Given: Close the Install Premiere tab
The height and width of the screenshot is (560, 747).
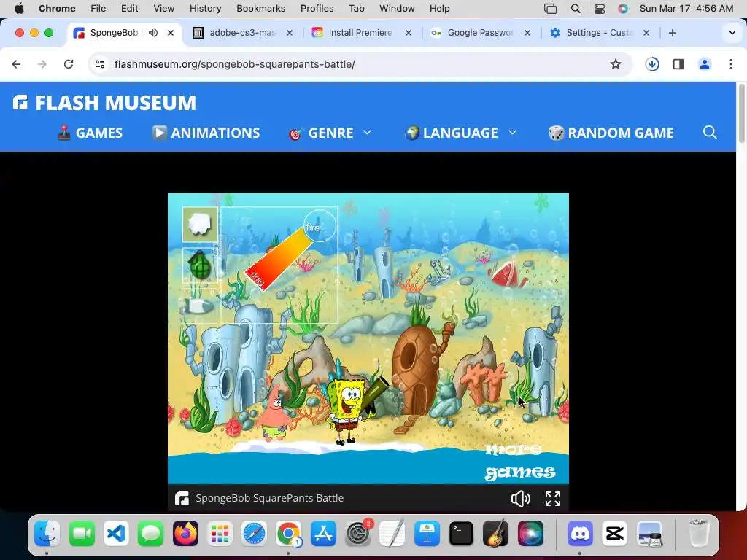Looking at the screenshot, I should click(409, 33).
